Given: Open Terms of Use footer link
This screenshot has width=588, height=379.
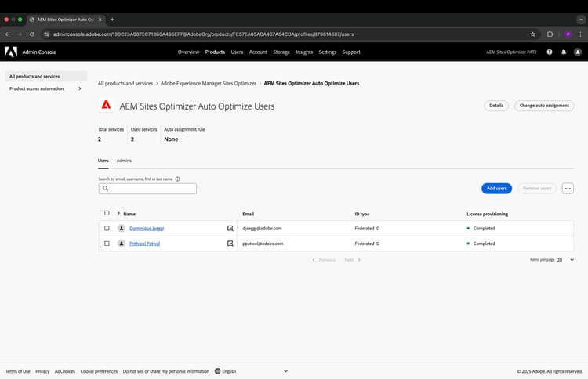Looking at the screenshot, I should [17, 371].
